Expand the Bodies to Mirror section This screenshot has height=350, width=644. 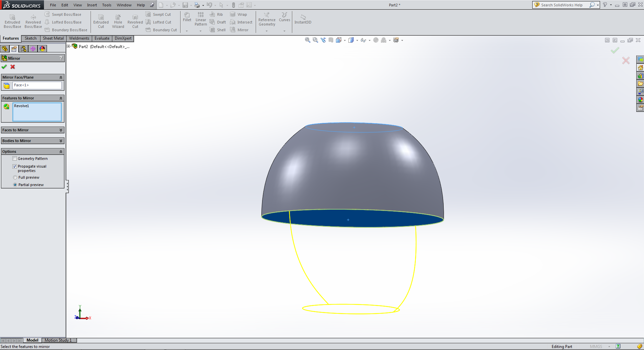[61, 141]
